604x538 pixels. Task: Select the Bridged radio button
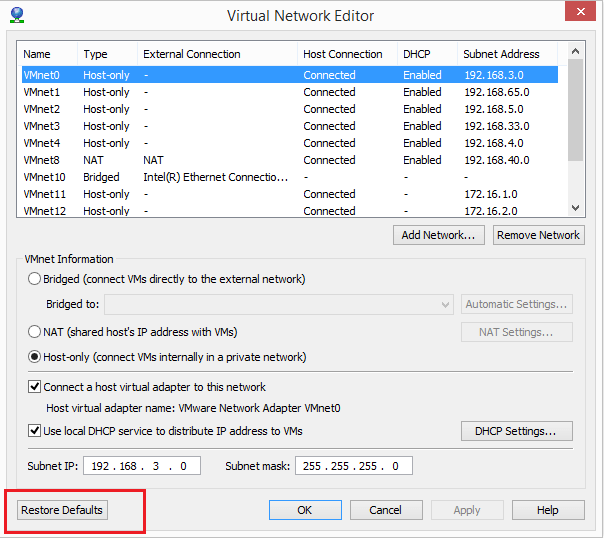(36, 279)
